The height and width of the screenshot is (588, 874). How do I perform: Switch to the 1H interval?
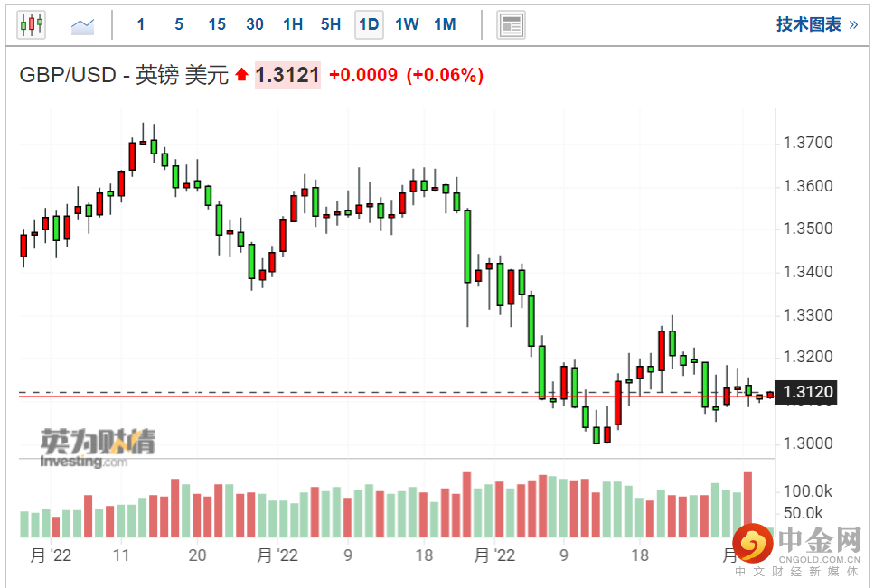(x=293, y=25)
